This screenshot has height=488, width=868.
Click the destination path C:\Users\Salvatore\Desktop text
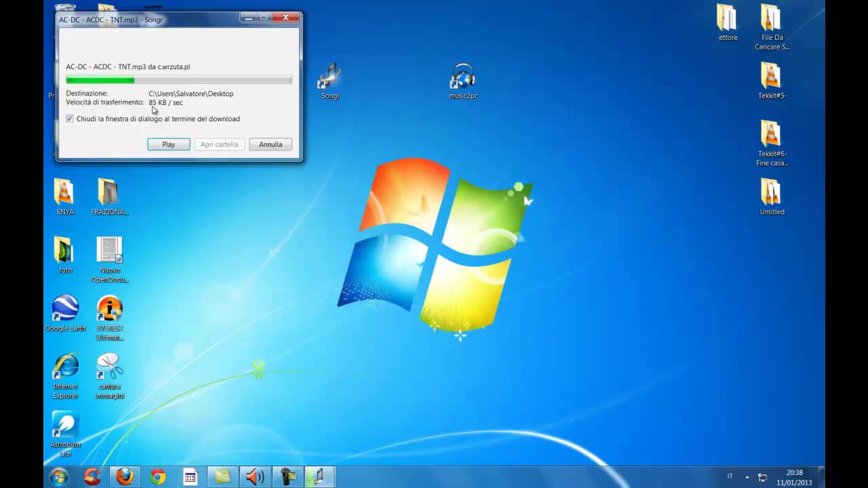coord(191,94)
